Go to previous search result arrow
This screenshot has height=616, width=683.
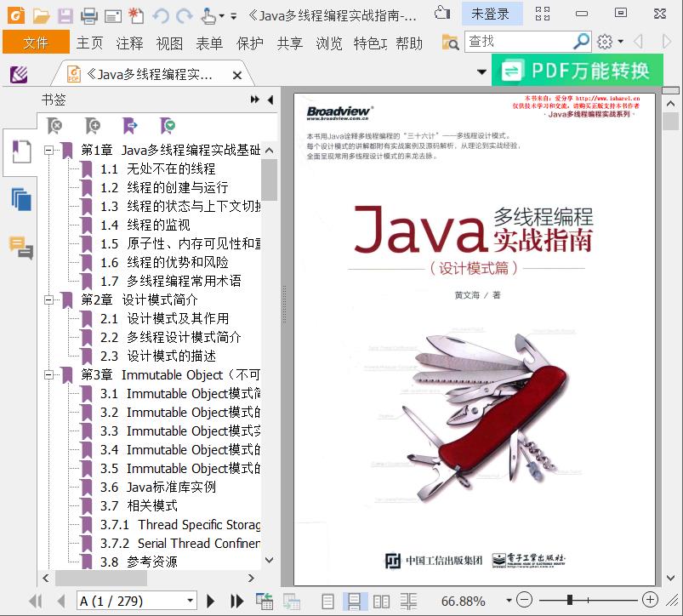638,42
